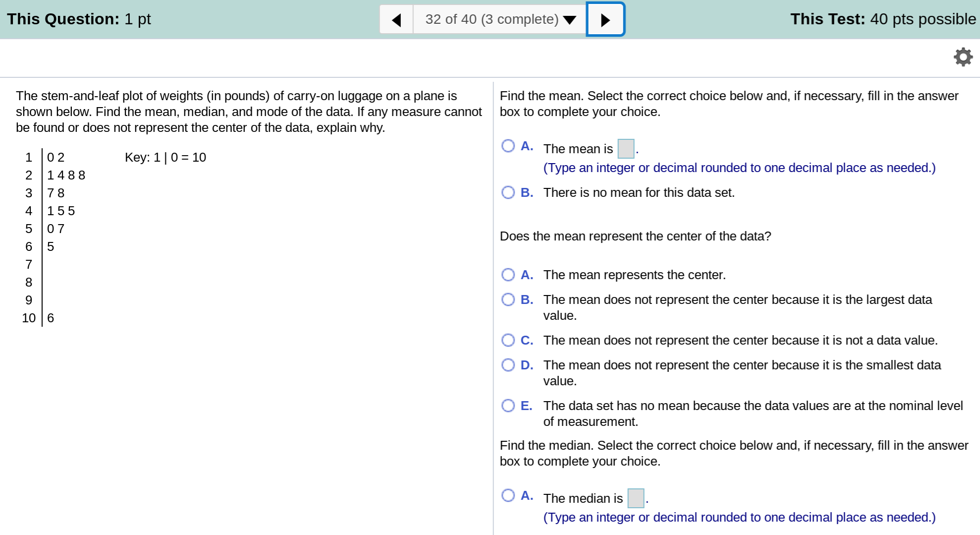Select the mean represents the center
The width and height of the screenshot is (980, 535).
[508, 275]
